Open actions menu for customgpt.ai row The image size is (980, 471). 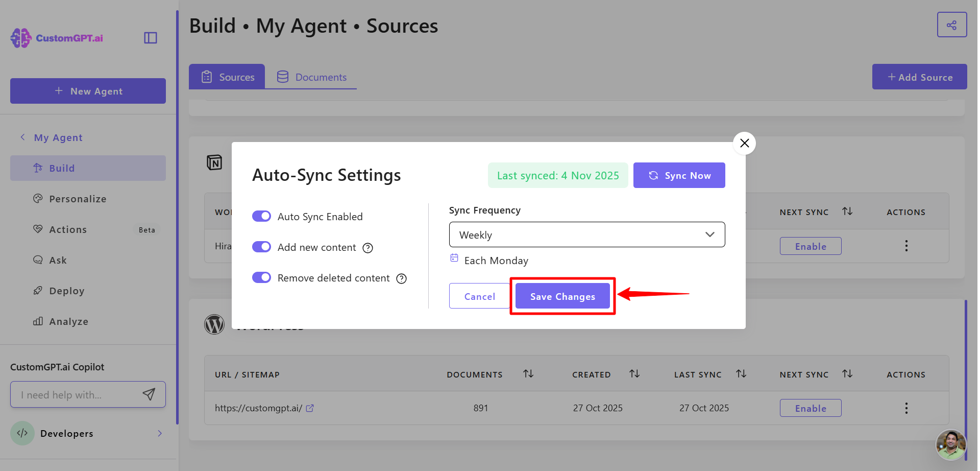[x=906, y=408]
